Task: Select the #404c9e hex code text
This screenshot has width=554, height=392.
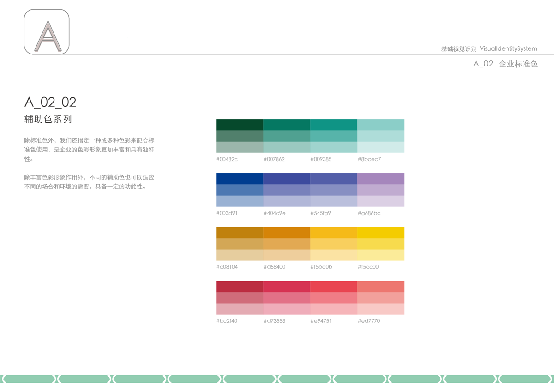Action: point(275,213)
